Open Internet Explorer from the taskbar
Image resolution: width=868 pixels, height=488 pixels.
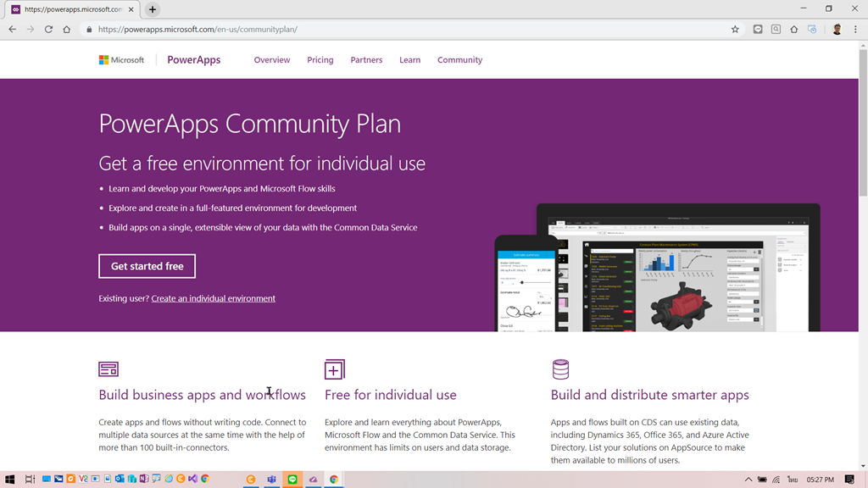pyautogui.click(x=169, y=479)
